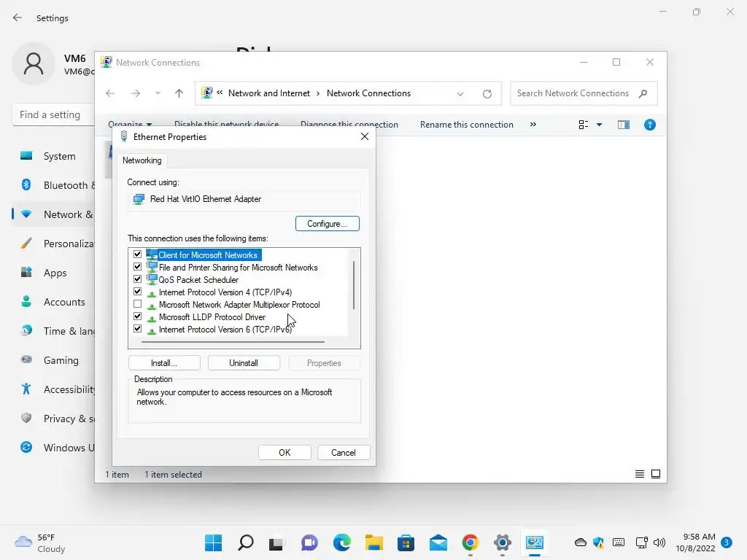The width and height of the screenshot is (747, 560).
Task: Expand the address bar history dropdown
Action: pos(460,94)
